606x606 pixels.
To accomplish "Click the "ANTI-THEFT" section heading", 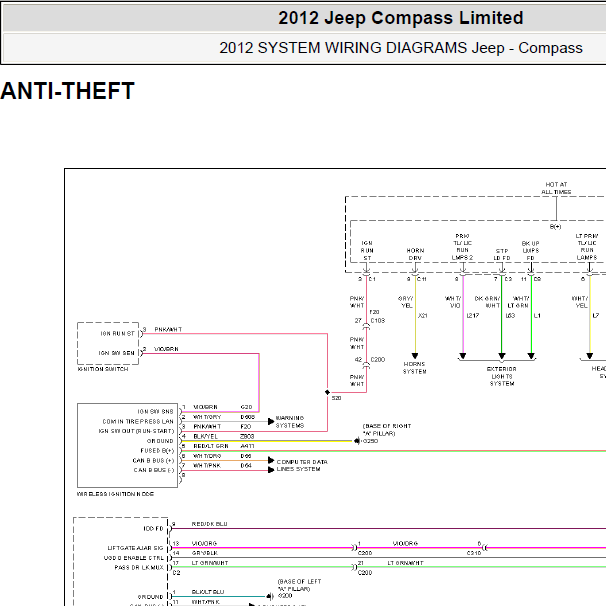I will (x=67, y=91).
